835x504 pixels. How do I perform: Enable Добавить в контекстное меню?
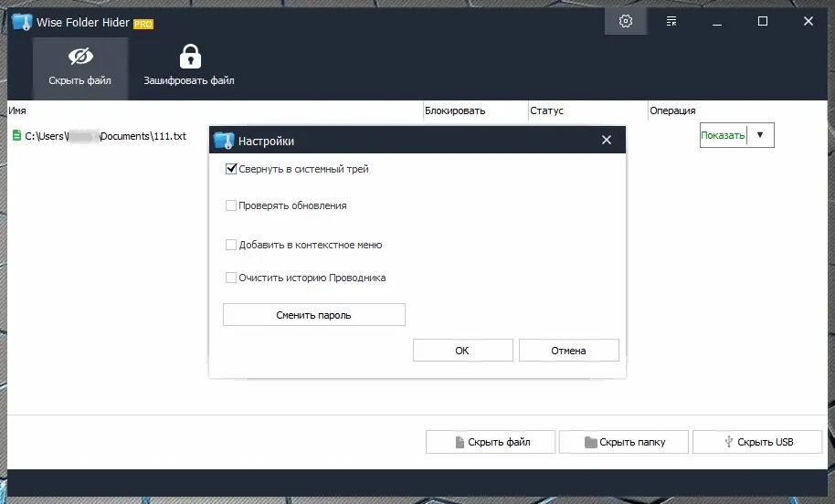231,245
